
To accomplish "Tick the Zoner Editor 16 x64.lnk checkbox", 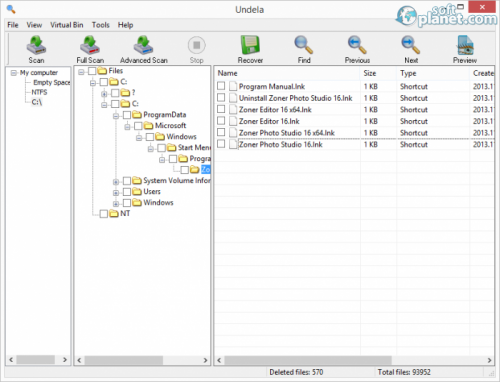I will point(221,109).
